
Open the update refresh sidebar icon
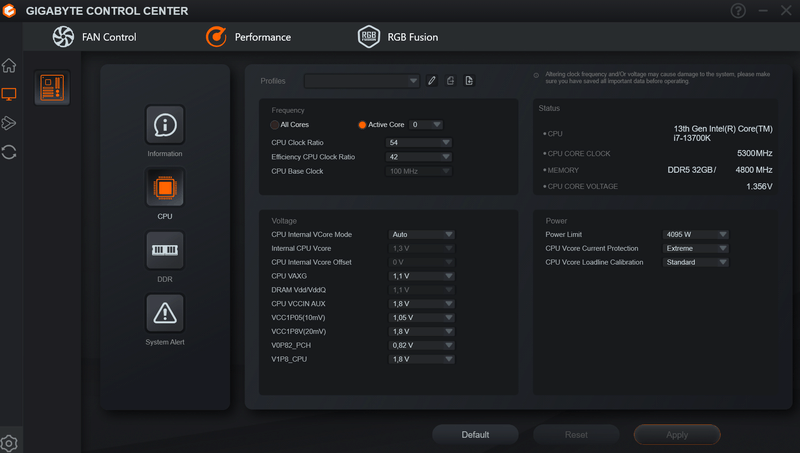9,152
